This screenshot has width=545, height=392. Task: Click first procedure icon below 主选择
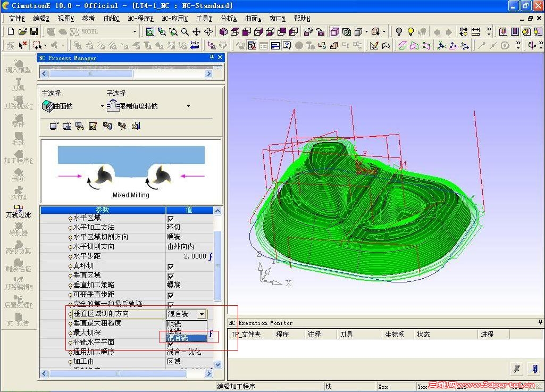[x=54, y=126]
